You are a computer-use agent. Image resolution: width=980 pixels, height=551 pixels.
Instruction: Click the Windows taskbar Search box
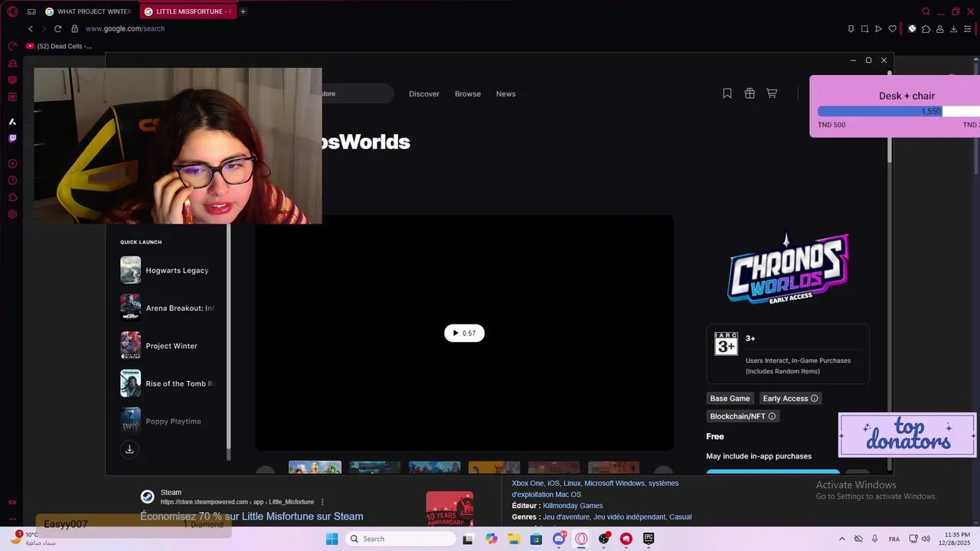coord(400,539)
